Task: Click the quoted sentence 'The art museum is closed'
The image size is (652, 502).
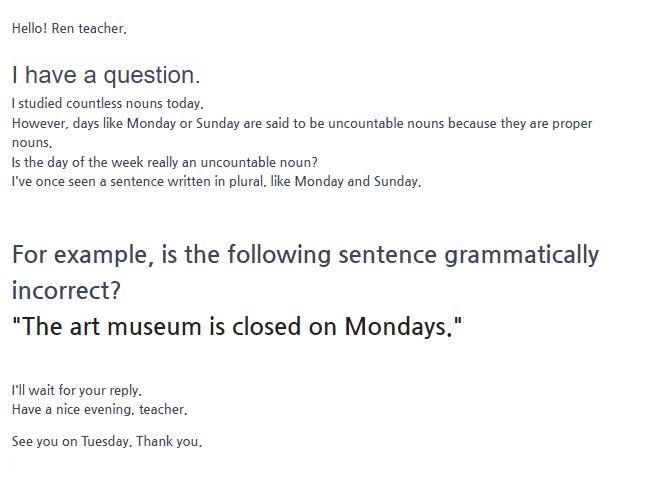Action: coord(237,326)
